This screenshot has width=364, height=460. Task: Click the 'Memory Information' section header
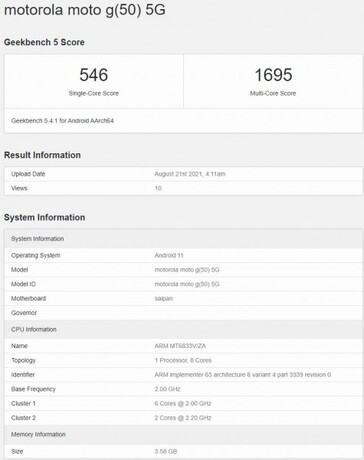[x=183, y=434]
